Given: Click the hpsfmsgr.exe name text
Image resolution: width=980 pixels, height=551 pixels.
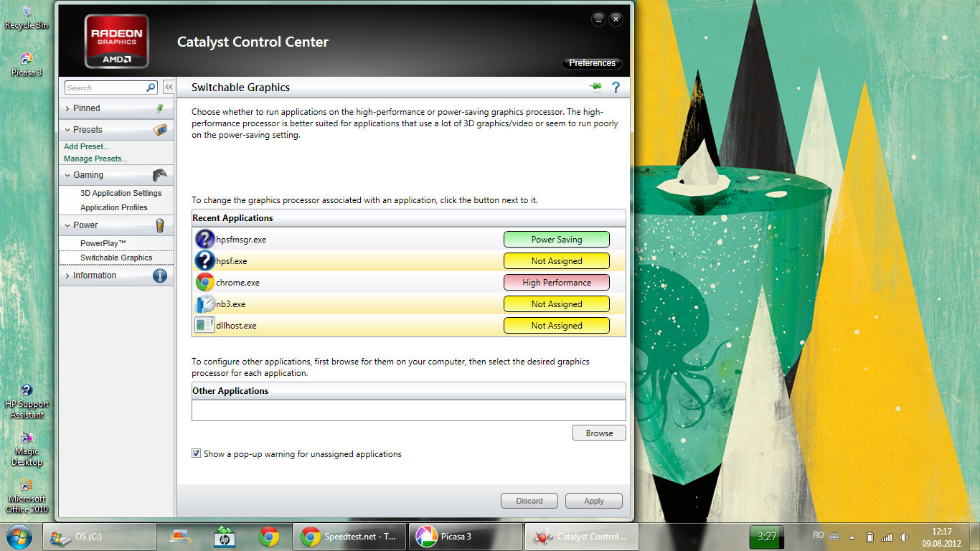Looking at the screenshot, I should [x=241, y=240].
